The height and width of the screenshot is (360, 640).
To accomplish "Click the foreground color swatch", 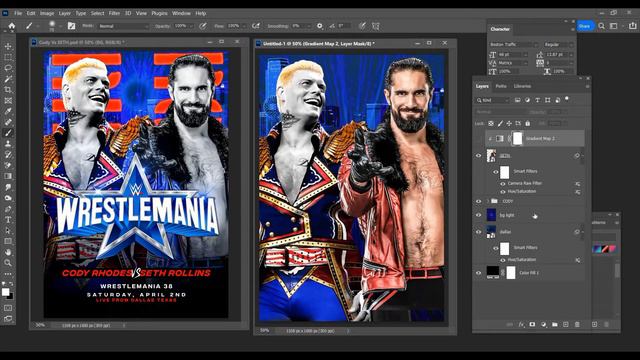I will point(5,292).
